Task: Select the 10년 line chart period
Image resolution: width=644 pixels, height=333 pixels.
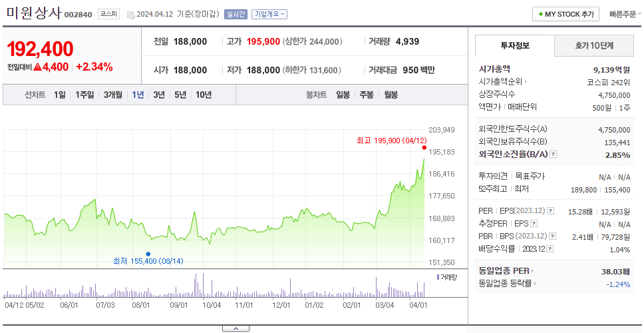Action: (x=204, y=95)
